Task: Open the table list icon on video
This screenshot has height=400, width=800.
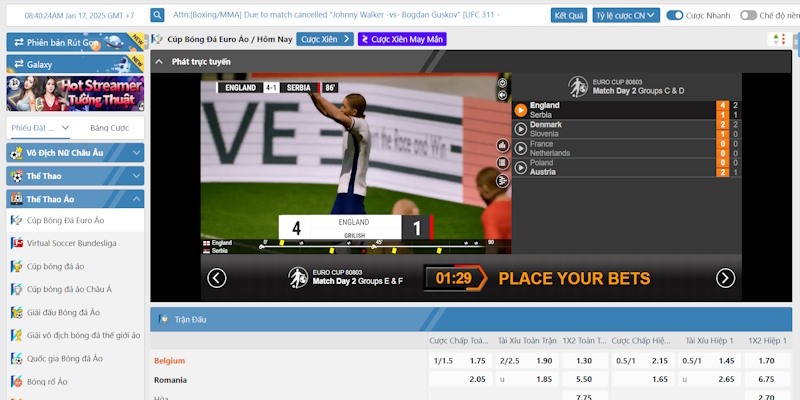Action: pyautogui.click(x=503, y=163)
